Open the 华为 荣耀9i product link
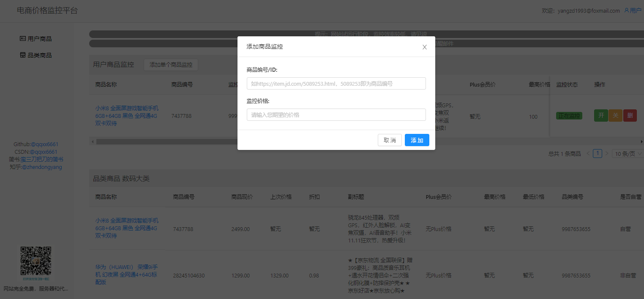This screenshot has height=299, width=644. pos(127,275)
